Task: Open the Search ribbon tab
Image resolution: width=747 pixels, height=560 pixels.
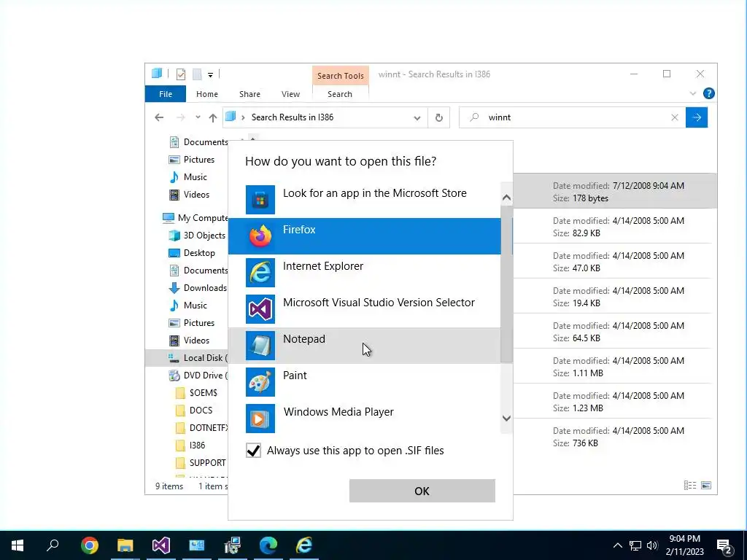Action: coord(340,94)
